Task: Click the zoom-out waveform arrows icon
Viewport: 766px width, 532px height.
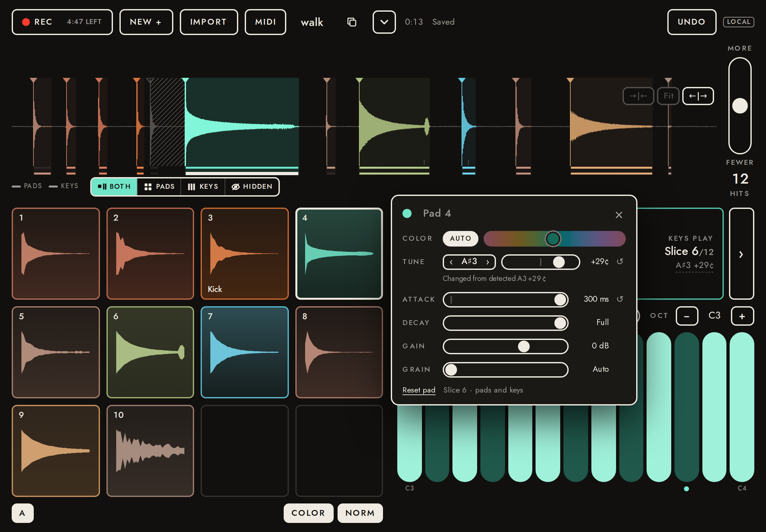Action: point(698,96)
